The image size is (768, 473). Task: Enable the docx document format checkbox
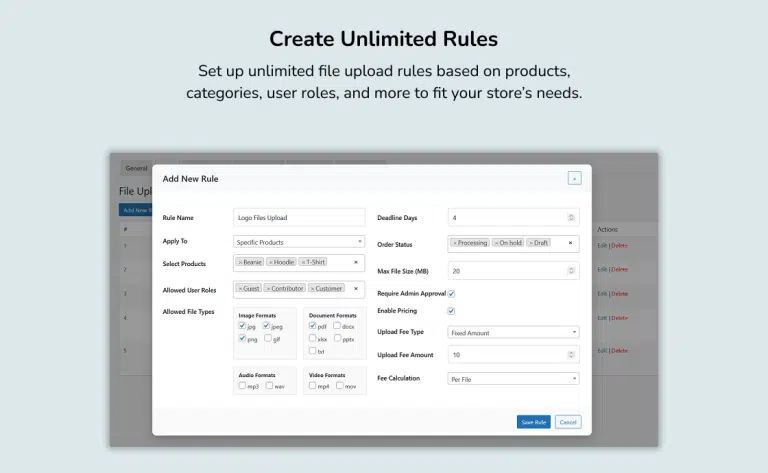pyautogui.click(x=337, y=326)
